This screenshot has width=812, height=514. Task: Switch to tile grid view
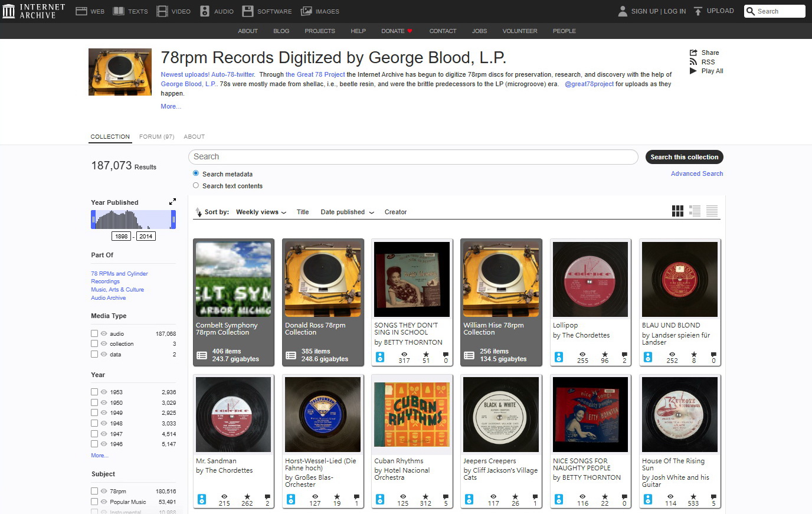(677, 211)
